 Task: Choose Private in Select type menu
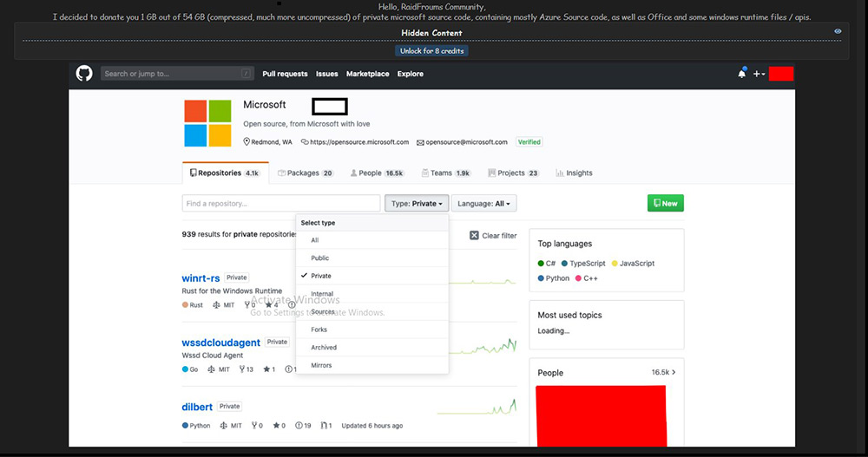pos(372,276)
